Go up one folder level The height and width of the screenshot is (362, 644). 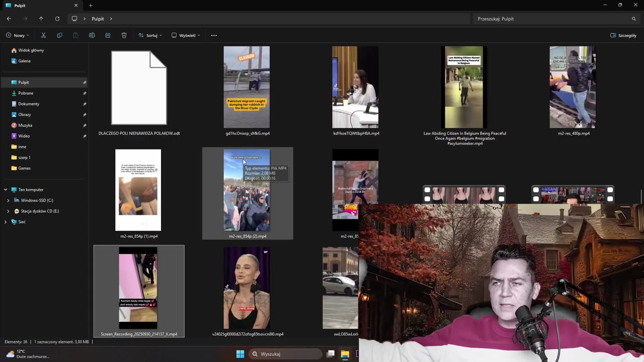(x=41, y=19)
